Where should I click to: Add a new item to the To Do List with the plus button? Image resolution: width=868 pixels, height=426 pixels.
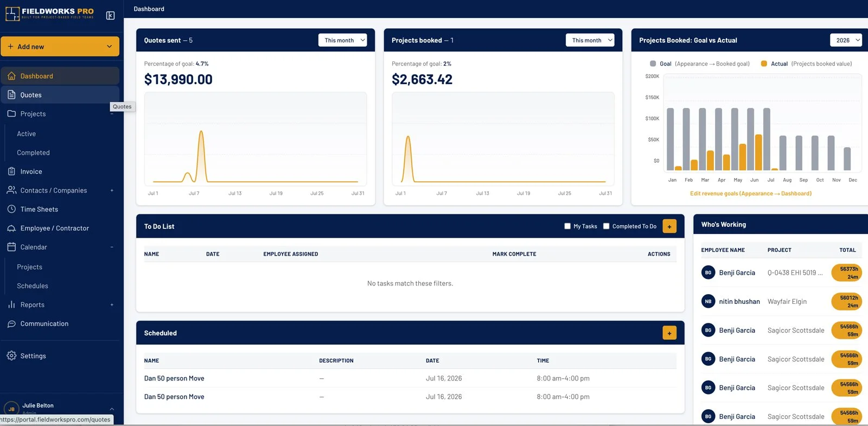point(669,226)
